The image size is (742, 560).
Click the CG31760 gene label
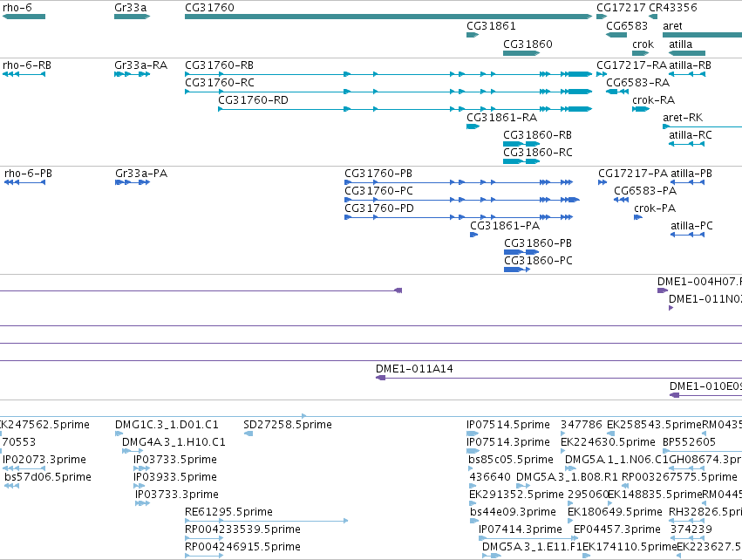click(x=209, y=8)
